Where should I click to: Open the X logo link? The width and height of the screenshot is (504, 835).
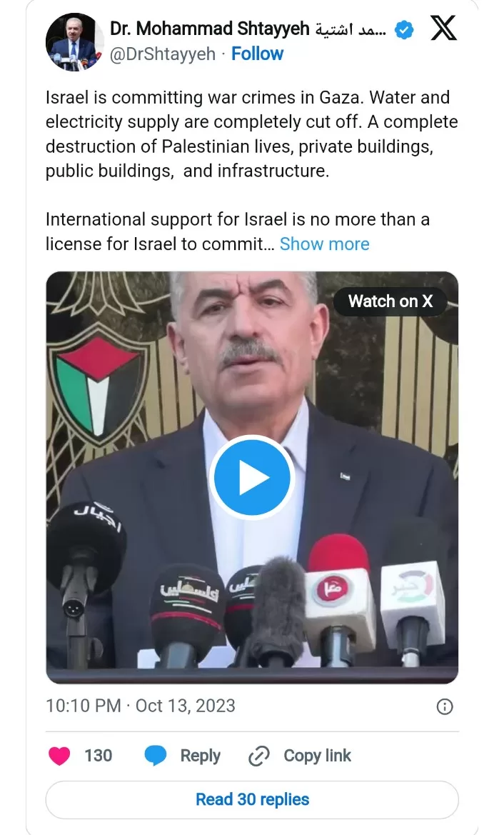pyautogui.click(x=443, y=28)
